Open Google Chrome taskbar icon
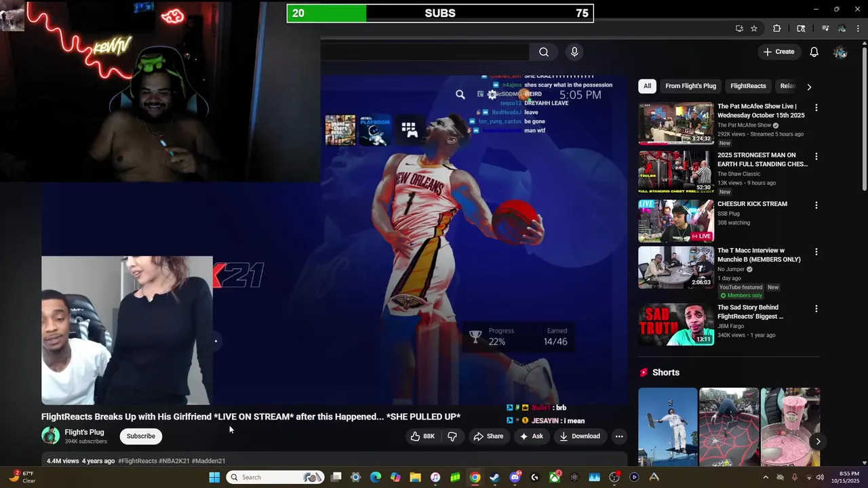This screenshot has width=868, height=488. point(475,477)
